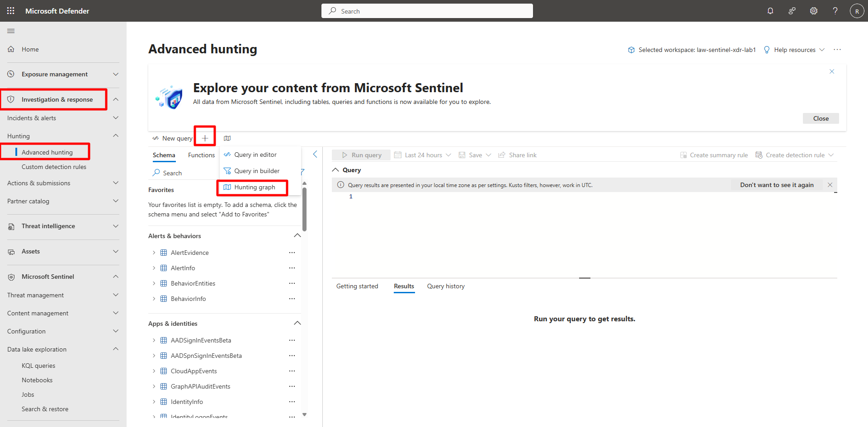Open the Save dropdown arrow
Viewport: 868px width, 427px height.
click(488, 155)
